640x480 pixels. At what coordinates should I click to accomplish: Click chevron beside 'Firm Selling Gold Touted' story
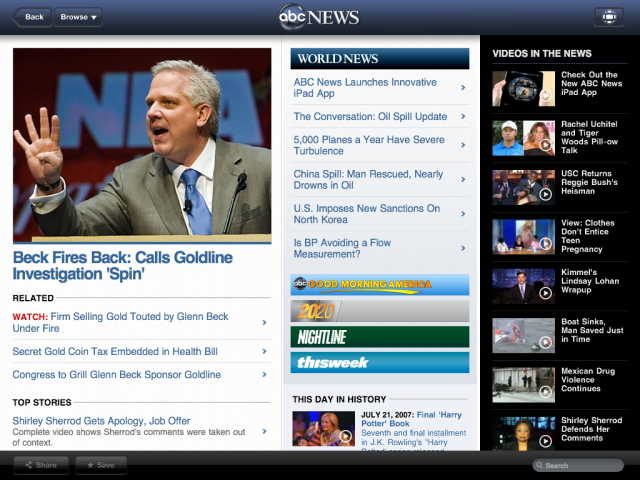(264, 322)
